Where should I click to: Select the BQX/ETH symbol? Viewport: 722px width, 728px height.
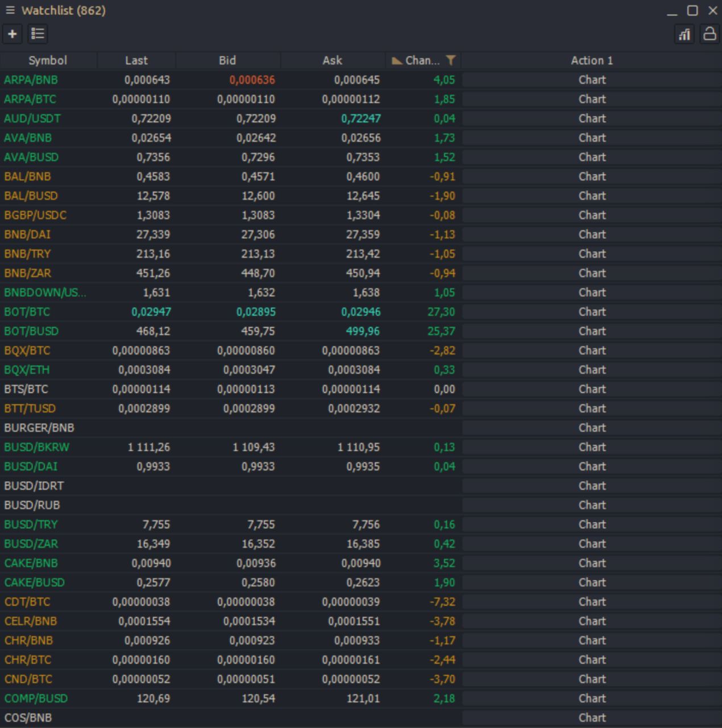click(x=27, y=370)
